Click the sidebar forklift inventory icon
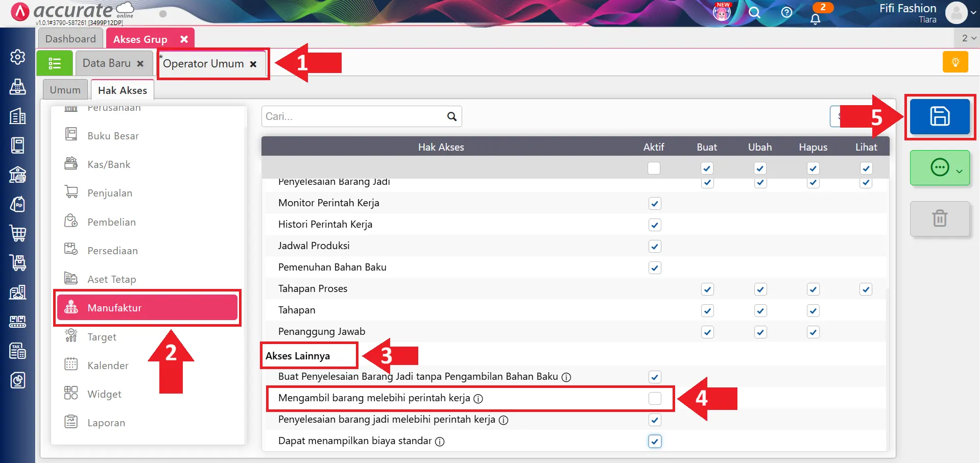 coord(18,262)
